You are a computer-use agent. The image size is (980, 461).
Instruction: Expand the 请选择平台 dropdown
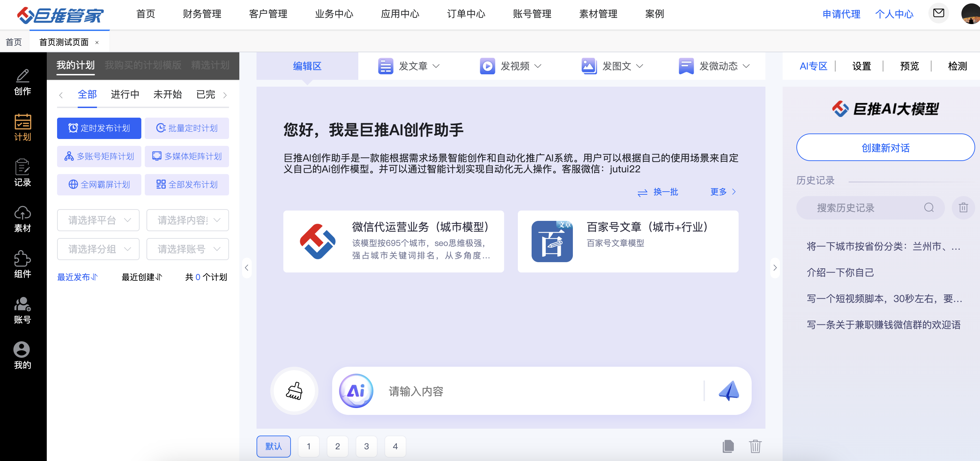(99, 220)
